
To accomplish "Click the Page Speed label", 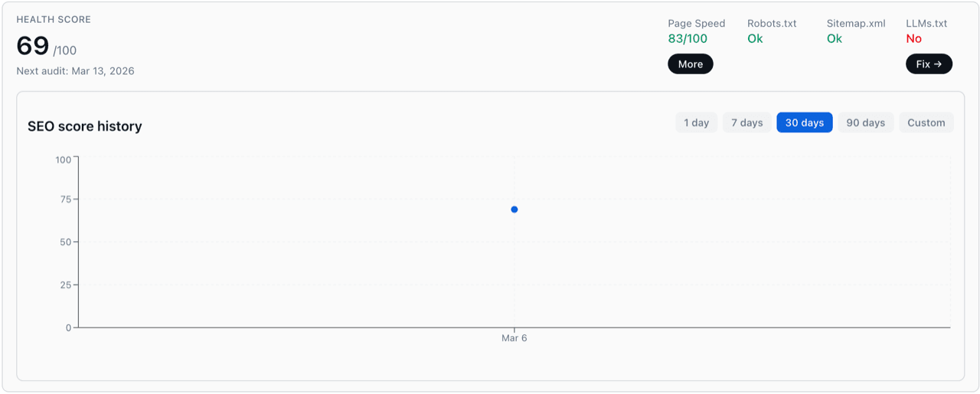I will click(x=696, y=24).
